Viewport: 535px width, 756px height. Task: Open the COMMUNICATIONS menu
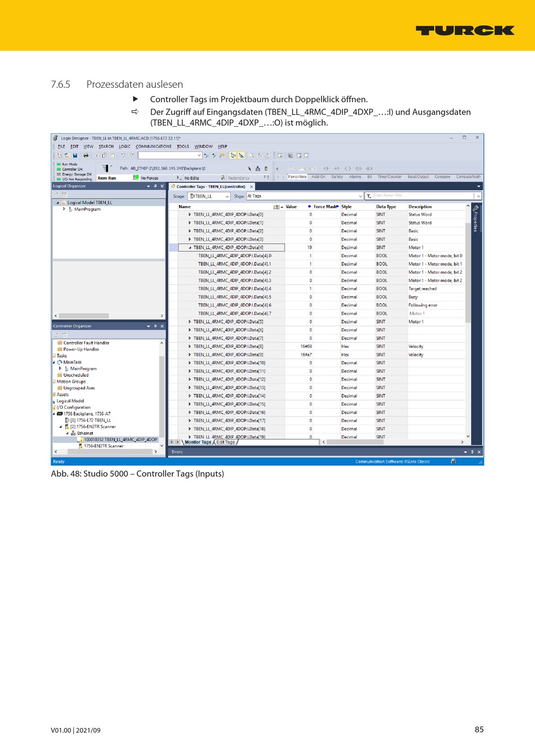(x=154, y=146)
